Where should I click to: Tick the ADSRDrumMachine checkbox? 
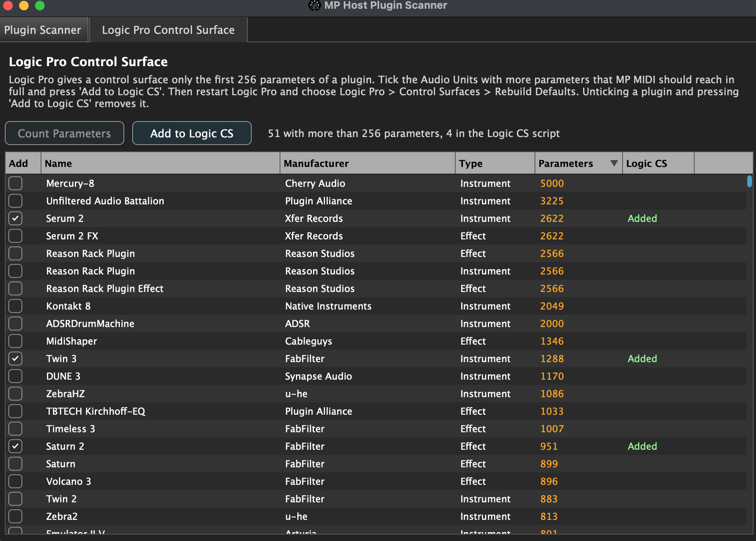pos(16,323)
